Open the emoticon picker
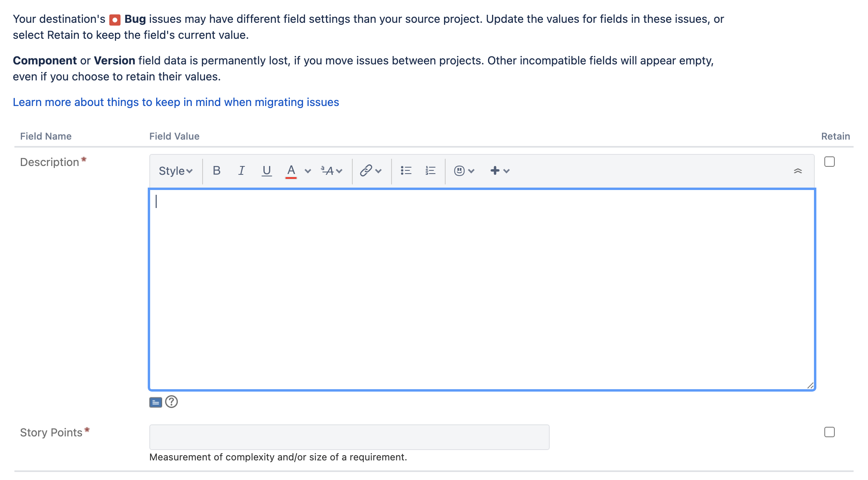The width and height of the screenshot is (868, 480). point(464,171)
